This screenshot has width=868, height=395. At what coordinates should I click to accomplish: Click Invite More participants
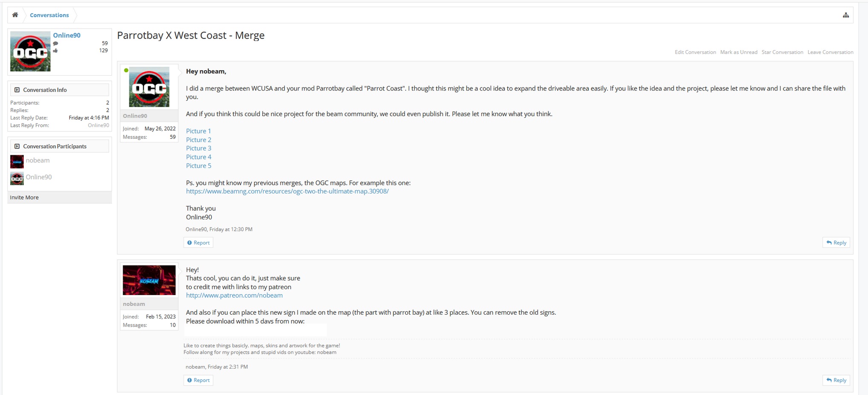coord(24,197)
